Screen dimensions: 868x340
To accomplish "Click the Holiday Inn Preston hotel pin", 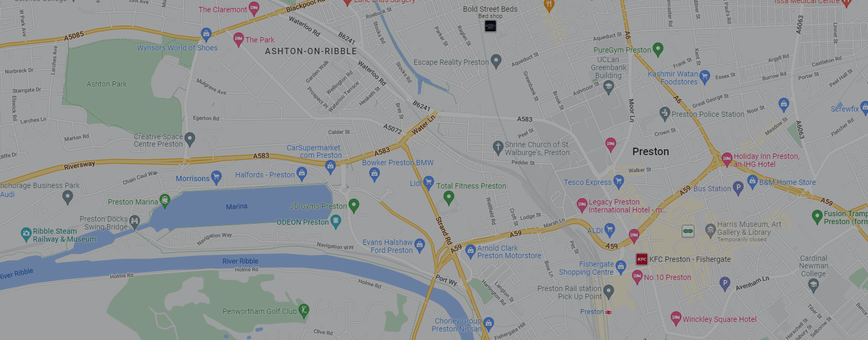I will (x=727, y=158).
